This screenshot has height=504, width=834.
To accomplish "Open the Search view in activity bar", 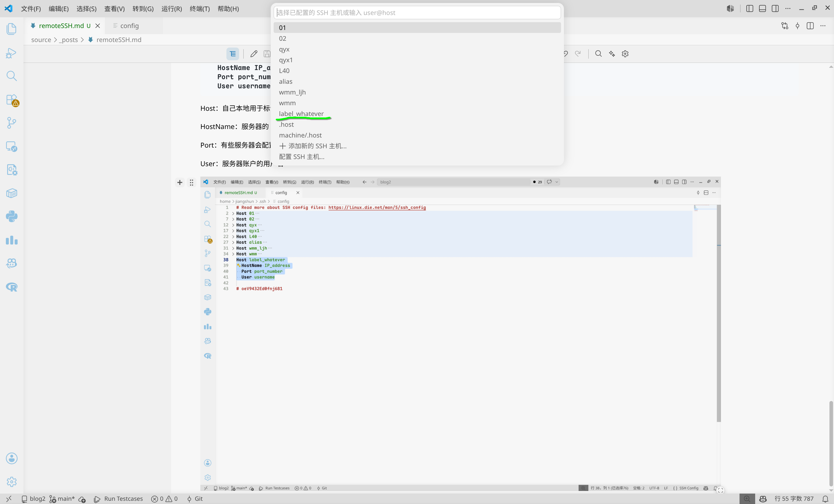I will click(11, 76).
